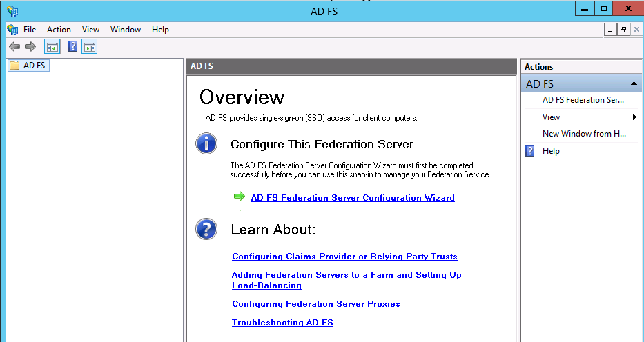Restore the inner MDI child window
The image size is (644, 342).
[x=623, y=30]
